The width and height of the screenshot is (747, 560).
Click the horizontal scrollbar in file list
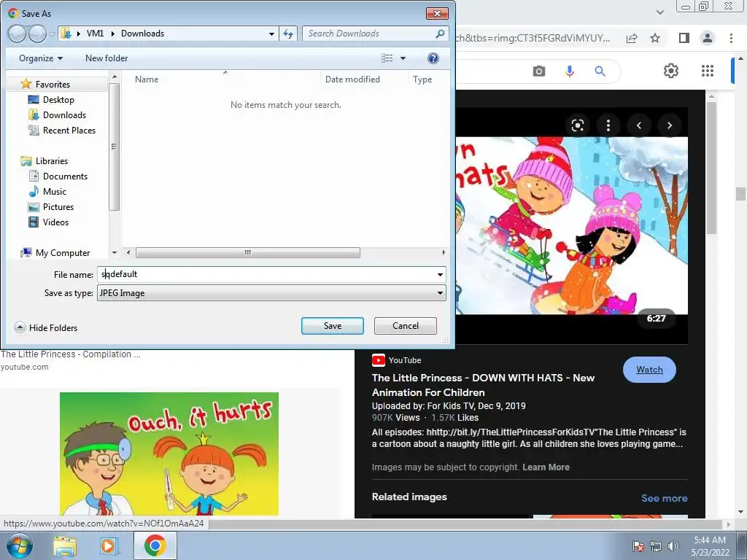tap(248, 252)
